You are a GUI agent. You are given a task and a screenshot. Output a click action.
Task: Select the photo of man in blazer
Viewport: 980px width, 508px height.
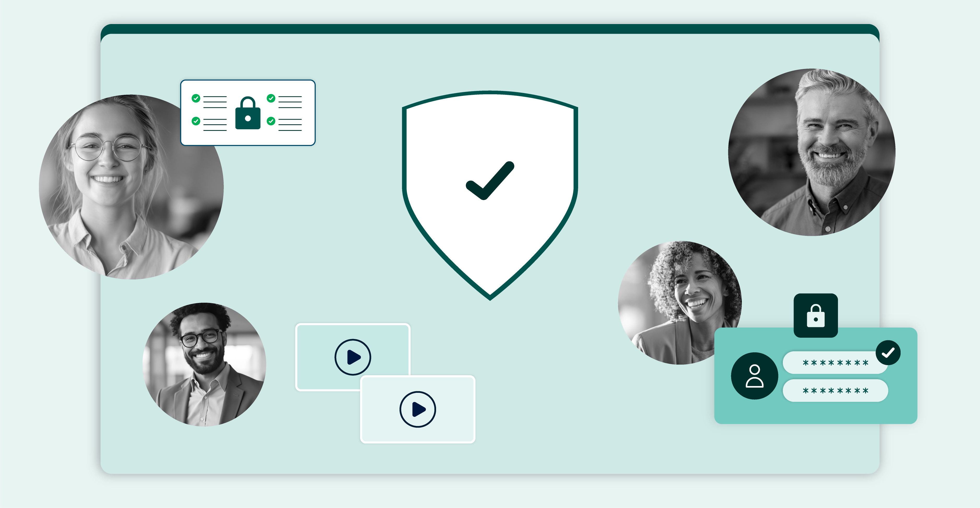click(204, 364)
